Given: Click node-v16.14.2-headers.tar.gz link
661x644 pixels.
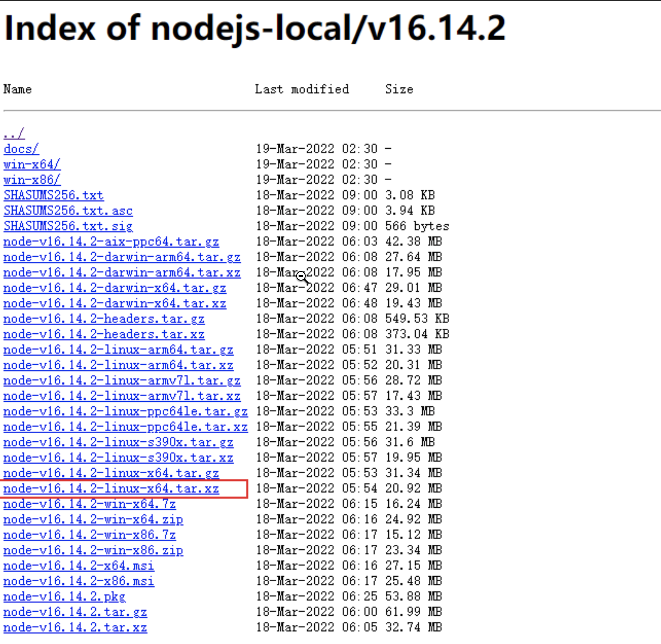Looking at the screenshot, I should pyautogui.click(x=104, y=318).
